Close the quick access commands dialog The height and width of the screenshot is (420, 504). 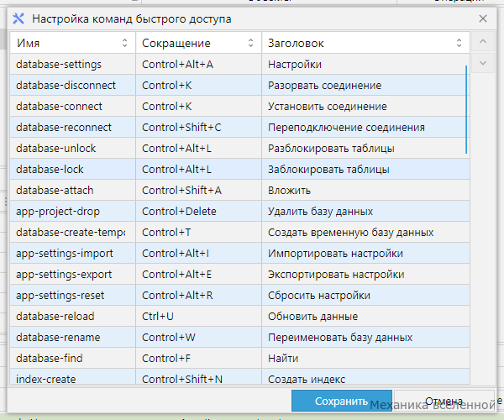[x=483, y=18]
